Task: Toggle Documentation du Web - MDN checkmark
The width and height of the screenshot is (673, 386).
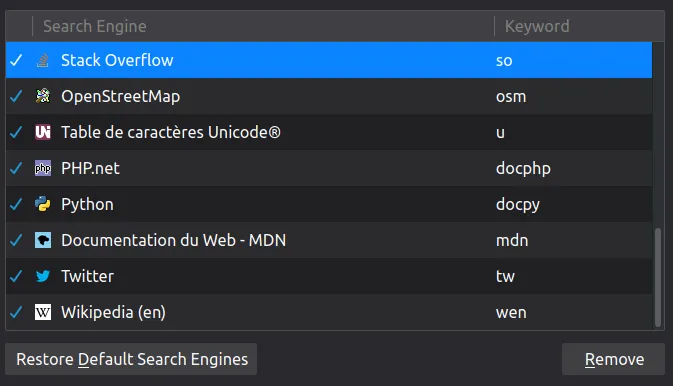Action: [16, 240]
